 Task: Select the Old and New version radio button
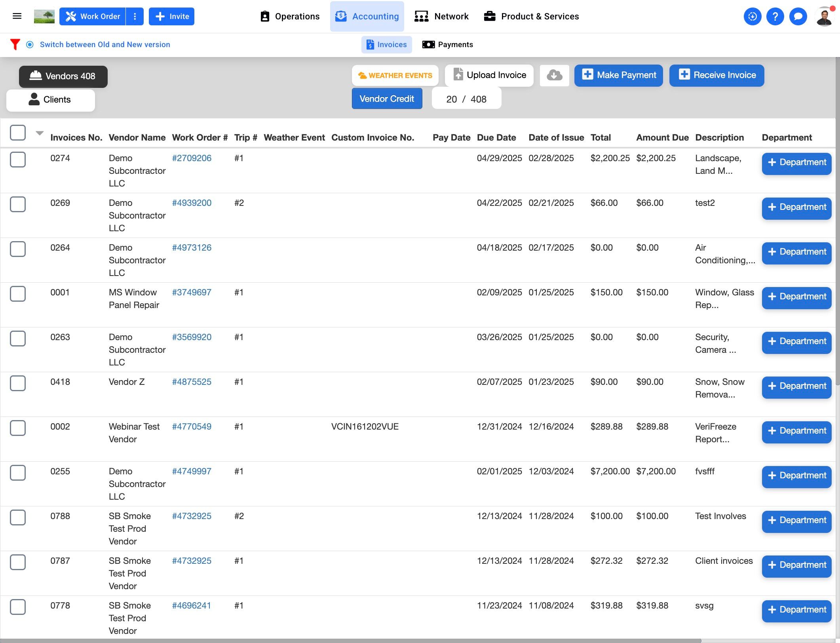click(30, 45)
